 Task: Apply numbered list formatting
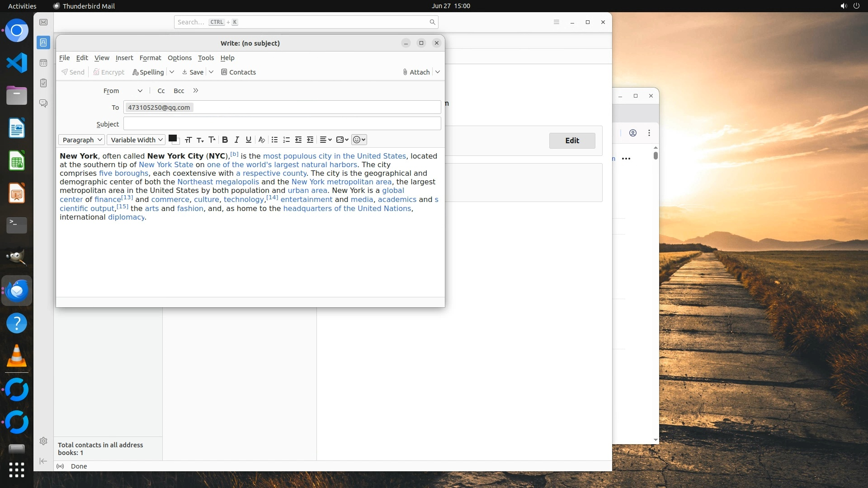pos(286,140)
